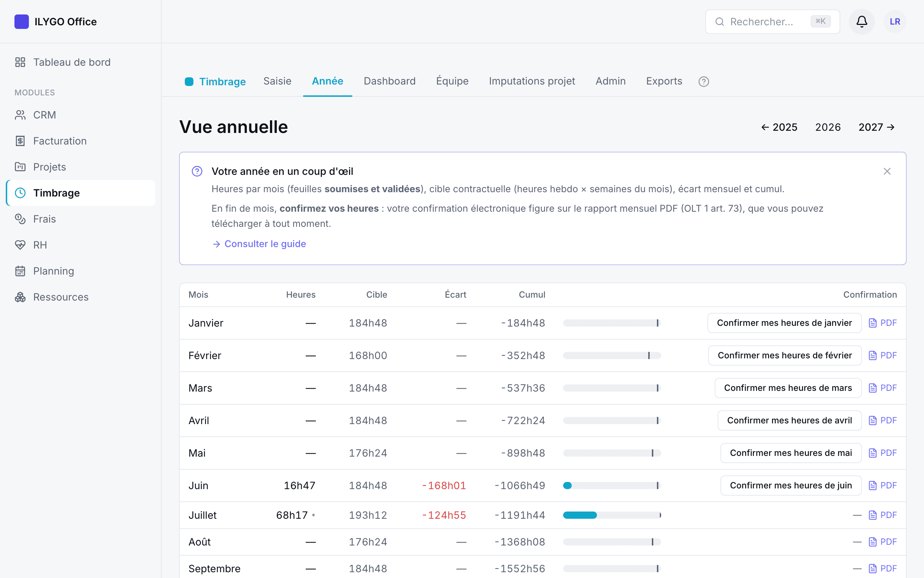924x578 pixels.
Task: Click the Juin hours progress bar
Action: click(x=612, y=486)
